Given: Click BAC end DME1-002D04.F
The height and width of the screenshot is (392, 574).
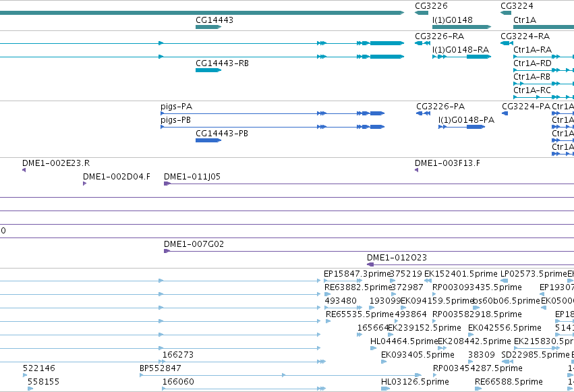Looking at the screenshot, I should click(x=84, y=184).
